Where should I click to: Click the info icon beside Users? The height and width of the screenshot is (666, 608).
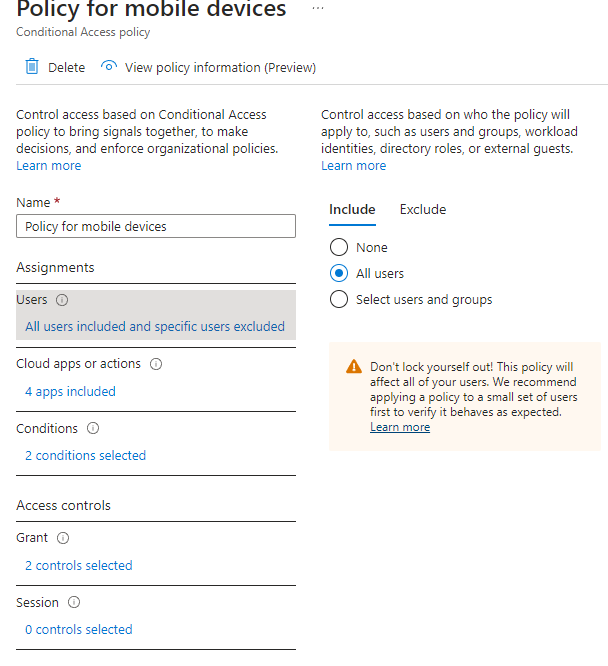(x=62, y=300)
